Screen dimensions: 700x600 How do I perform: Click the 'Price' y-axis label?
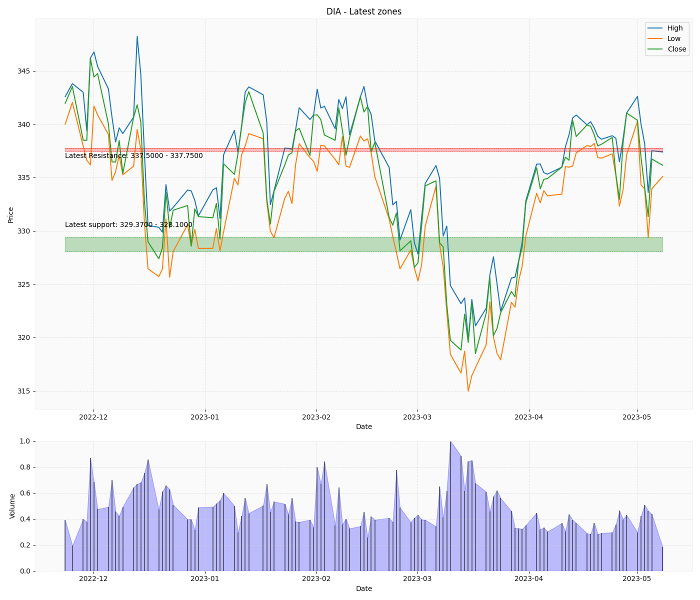[11, 214]
